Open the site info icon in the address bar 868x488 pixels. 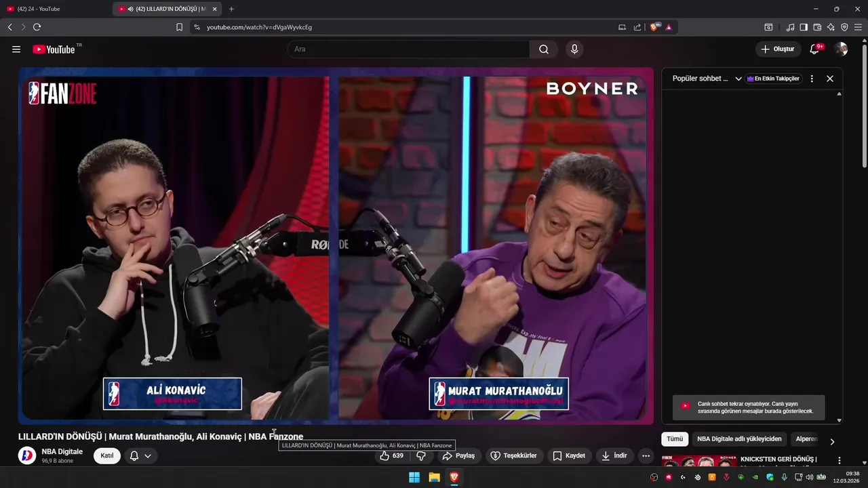click(197, 27)
